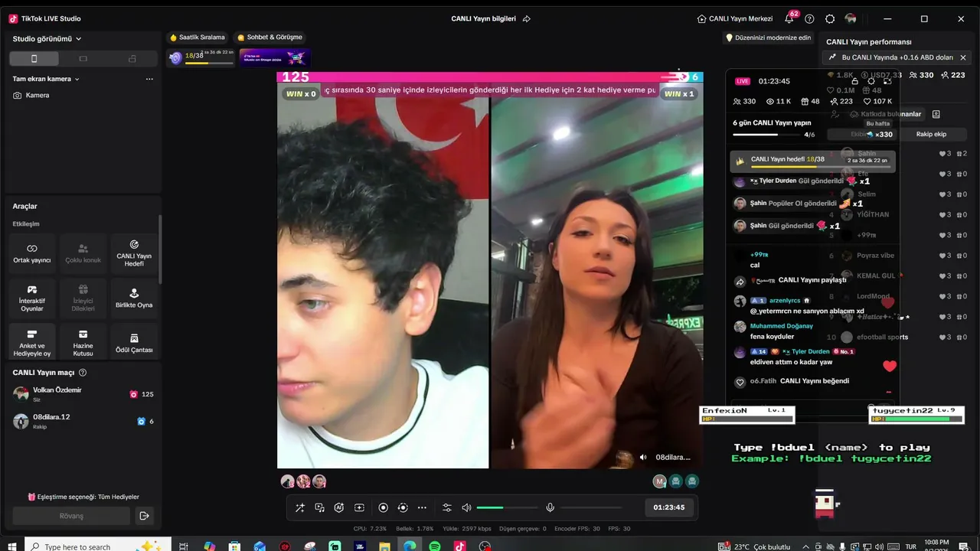The height and width of the screenshot is (551, 980).
Task: Open CANLI Yayın Merkezi
Action: pos(734,18)
